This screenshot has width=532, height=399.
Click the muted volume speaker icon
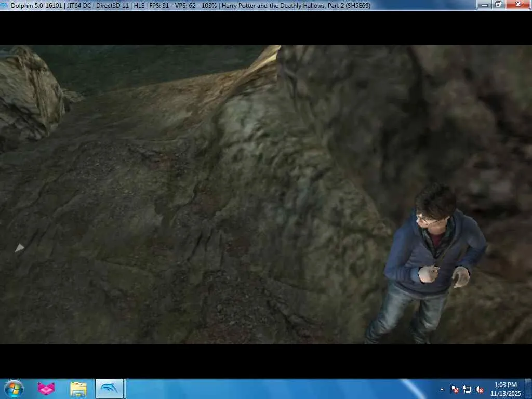[x=480, y=389]
